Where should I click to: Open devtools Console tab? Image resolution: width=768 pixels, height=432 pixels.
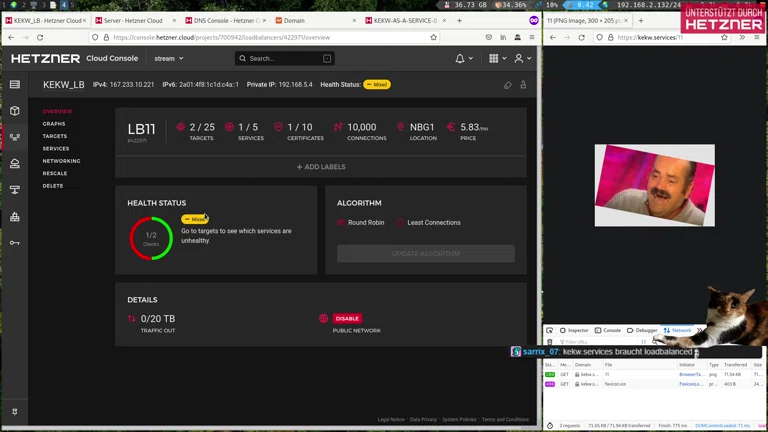pos(608,330)
